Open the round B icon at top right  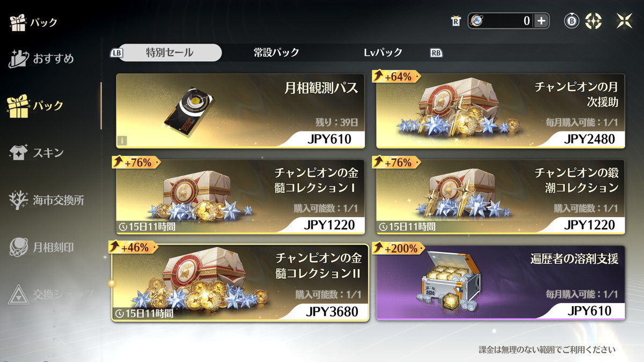[x=572, y=21]
